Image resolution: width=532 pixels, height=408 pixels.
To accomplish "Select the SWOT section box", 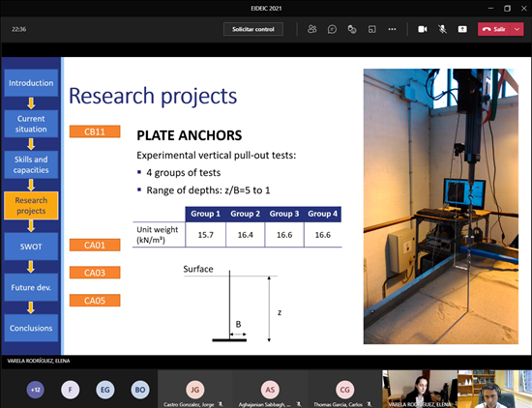I will (31, 247).
